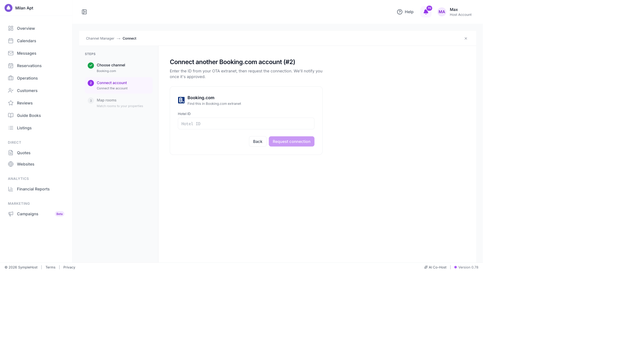
Task: Click the Booking.com logo icon
Action: tap(181, 100)
